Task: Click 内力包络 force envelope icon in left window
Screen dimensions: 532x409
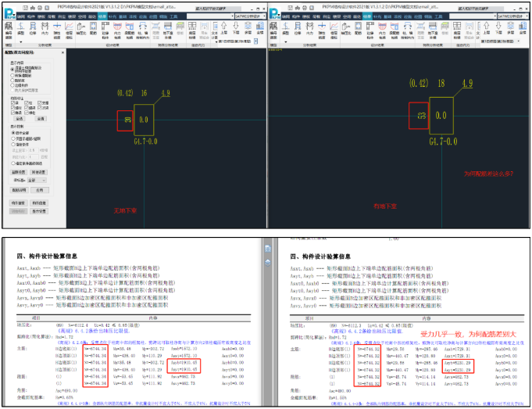Action: [x=117, y=30]
